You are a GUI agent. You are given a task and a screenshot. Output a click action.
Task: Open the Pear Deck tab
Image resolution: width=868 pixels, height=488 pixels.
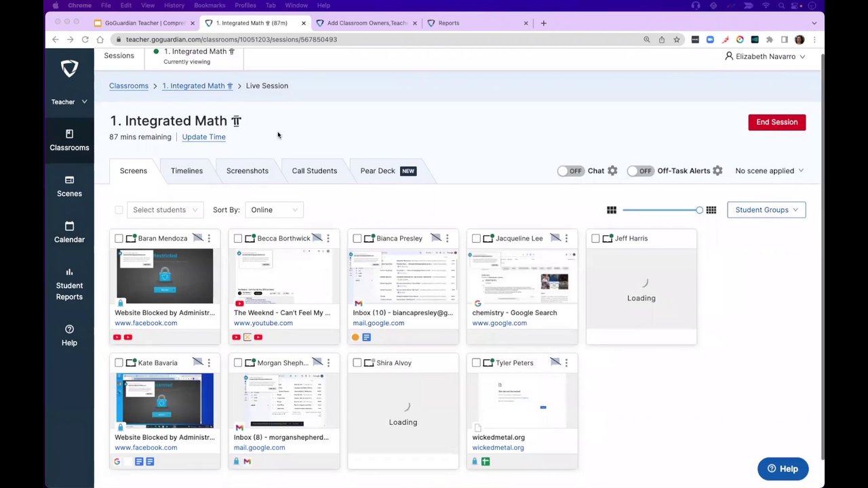388,171
